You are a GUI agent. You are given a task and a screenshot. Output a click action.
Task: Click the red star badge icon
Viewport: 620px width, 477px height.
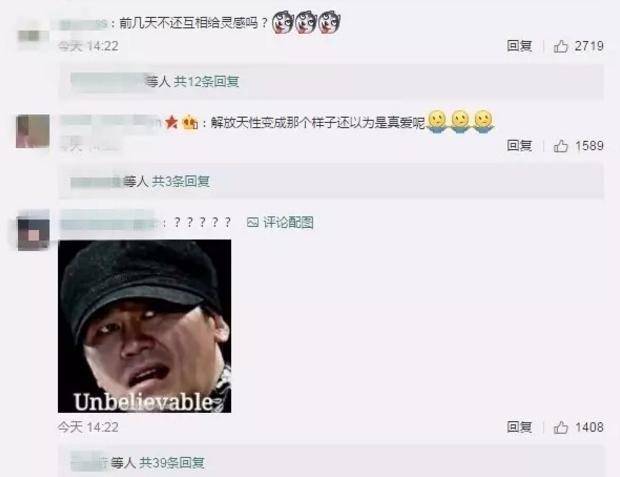[x=171, y=123]
